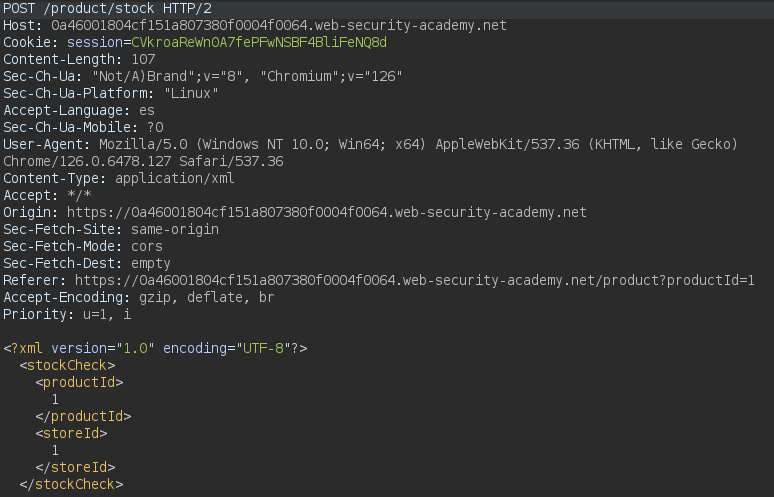Select the green session cookie value
The width and height of the screenshot is (774, 497).
click(x=259, y=42)
